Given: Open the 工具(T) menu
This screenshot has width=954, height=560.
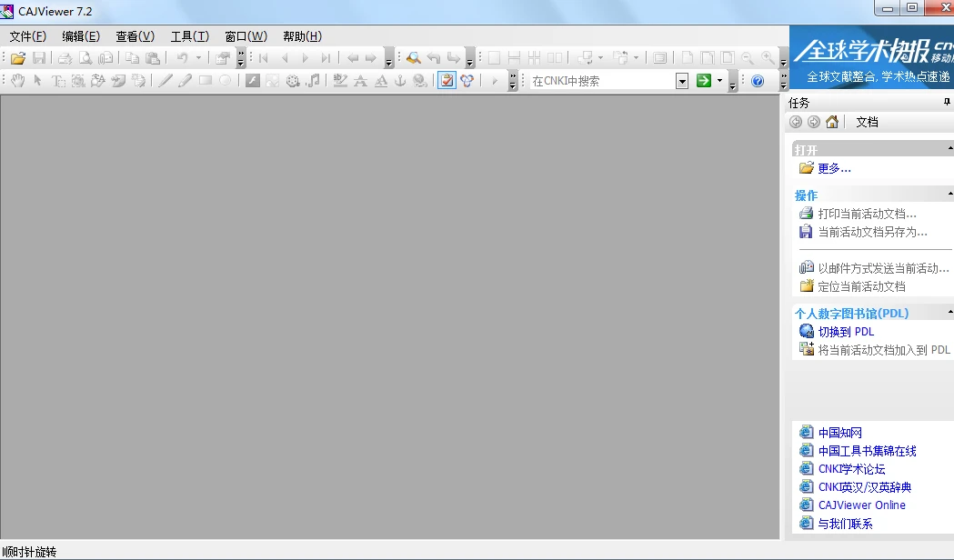Looking at the screenshot, I should pyautogui.click(x=190, y=36).
